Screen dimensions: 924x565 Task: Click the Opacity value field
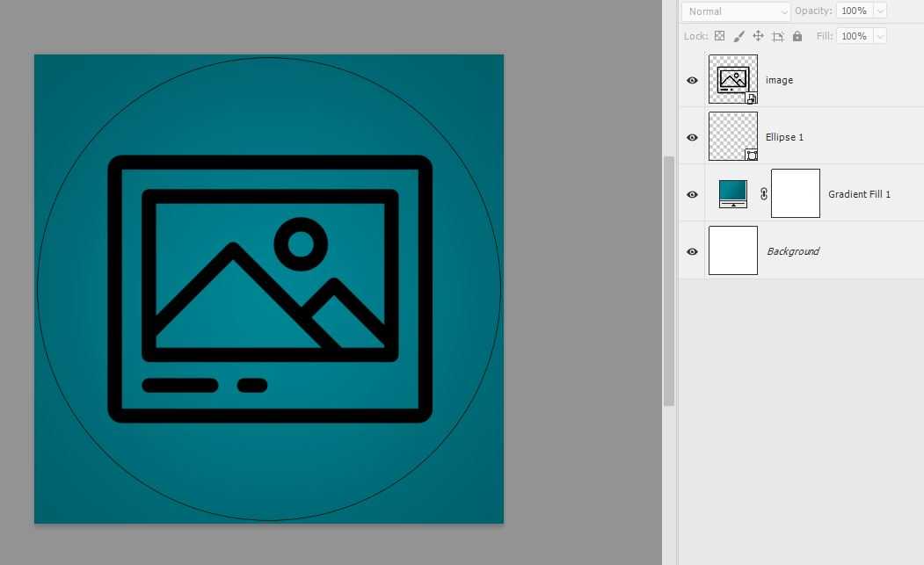pyautogui.click(x=853, y=11)
